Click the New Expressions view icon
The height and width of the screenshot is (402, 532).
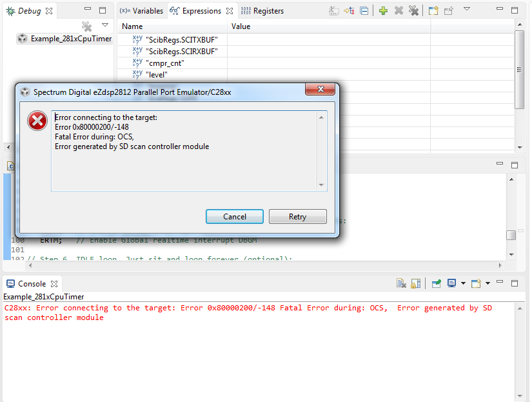pos(433,11)
